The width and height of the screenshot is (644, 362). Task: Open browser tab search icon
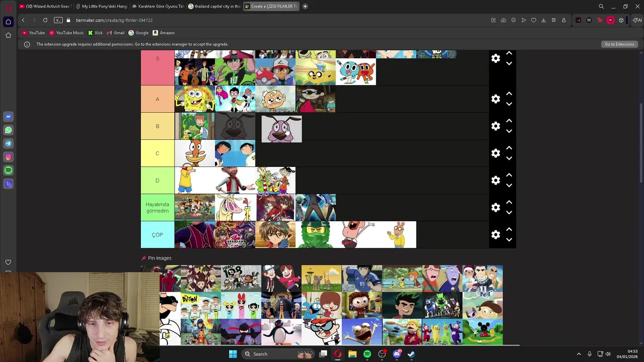(601, 7)
